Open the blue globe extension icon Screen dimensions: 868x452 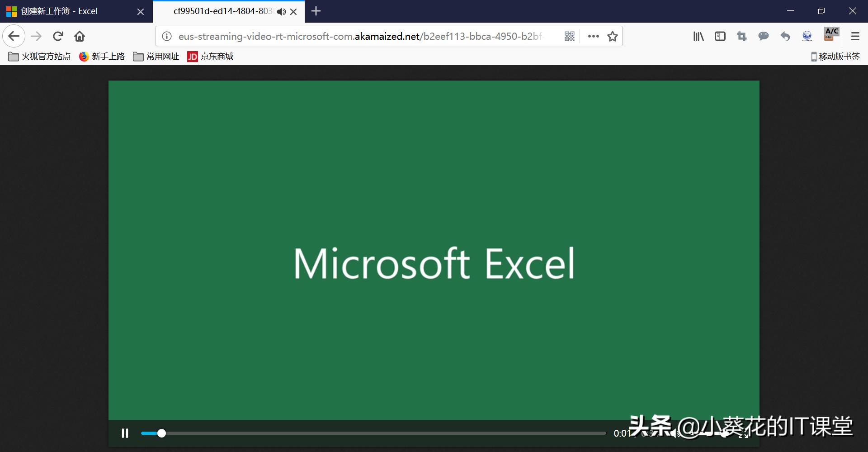click(807, 36)
